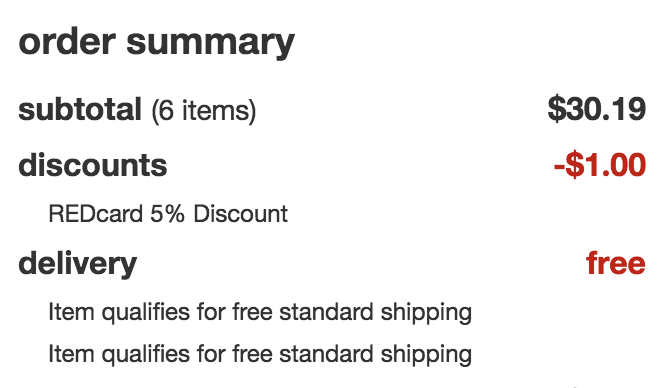
Task: Open the REDcard 5% Discount detail
Action: [168, 214]
